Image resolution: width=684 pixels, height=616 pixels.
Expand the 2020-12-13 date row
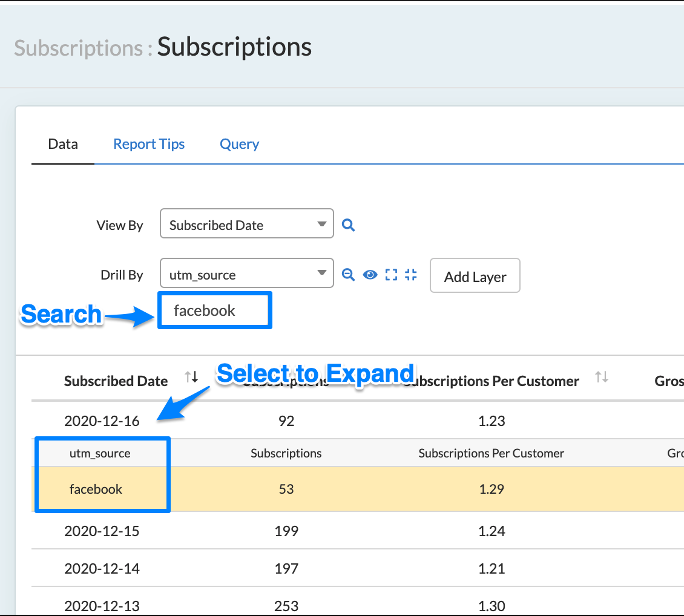tap(102, 606)
